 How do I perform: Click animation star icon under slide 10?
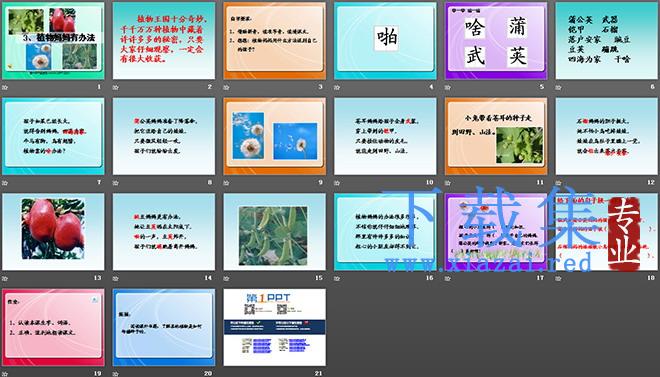click(337, 183)
